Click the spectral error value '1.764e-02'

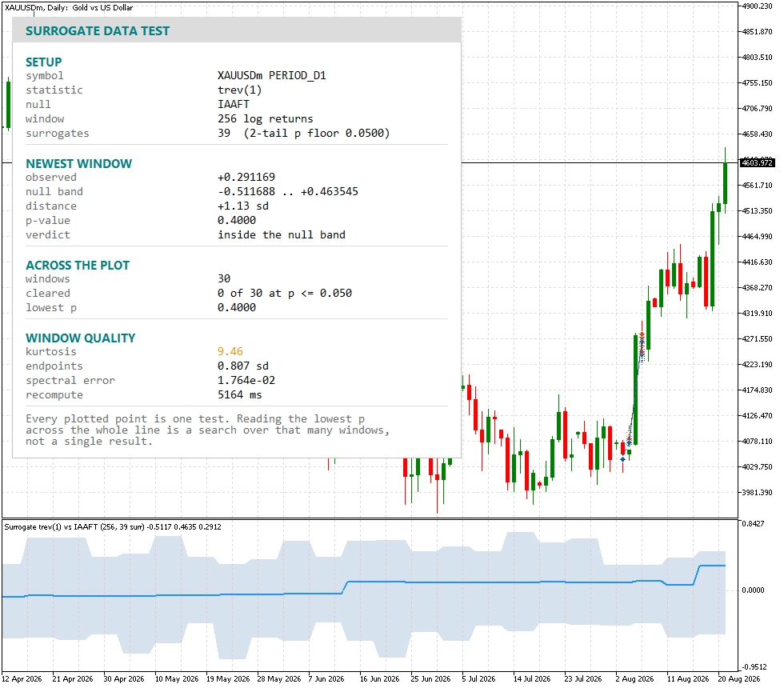(246, 381)
